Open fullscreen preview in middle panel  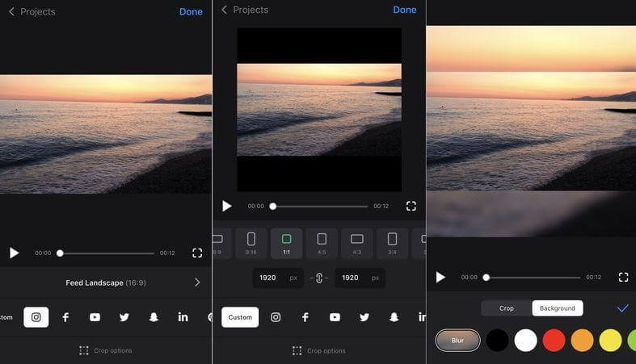411,206
